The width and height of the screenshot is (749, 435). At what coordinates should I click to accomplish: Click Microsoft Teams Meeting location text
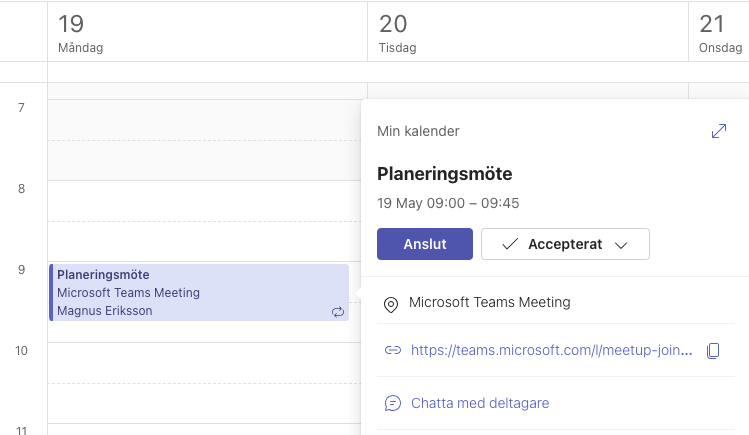[490, 302]
